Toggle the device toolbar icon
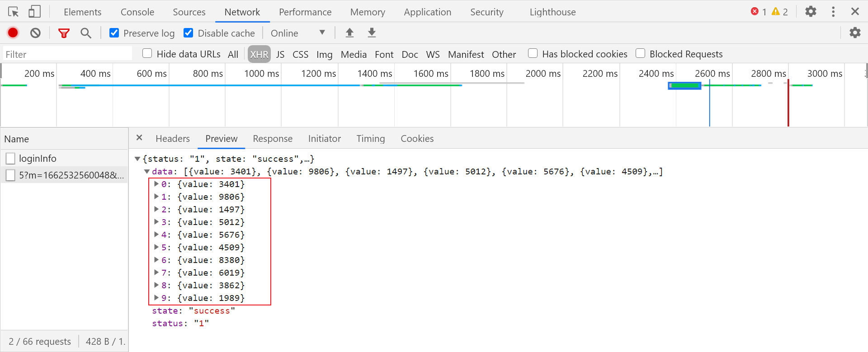The height and width of the screenshot is (352, 868). pos(34,12)
